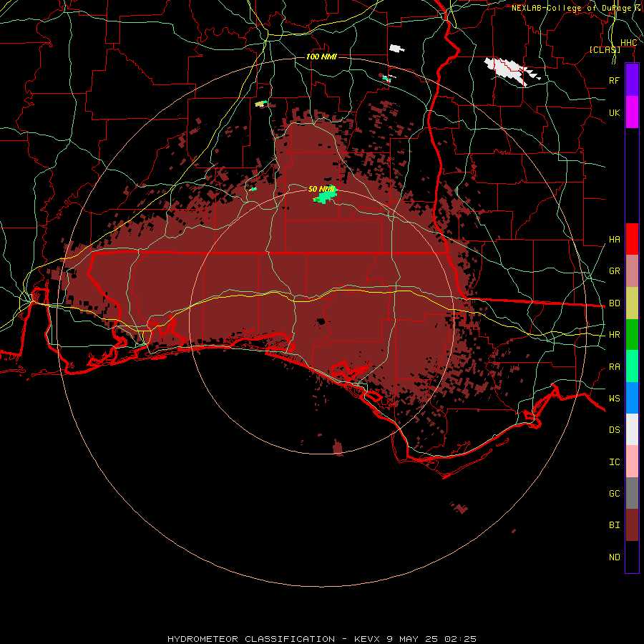Click the 50 NMI range ring label
This screenshot has width=644, height=644.
321,189
